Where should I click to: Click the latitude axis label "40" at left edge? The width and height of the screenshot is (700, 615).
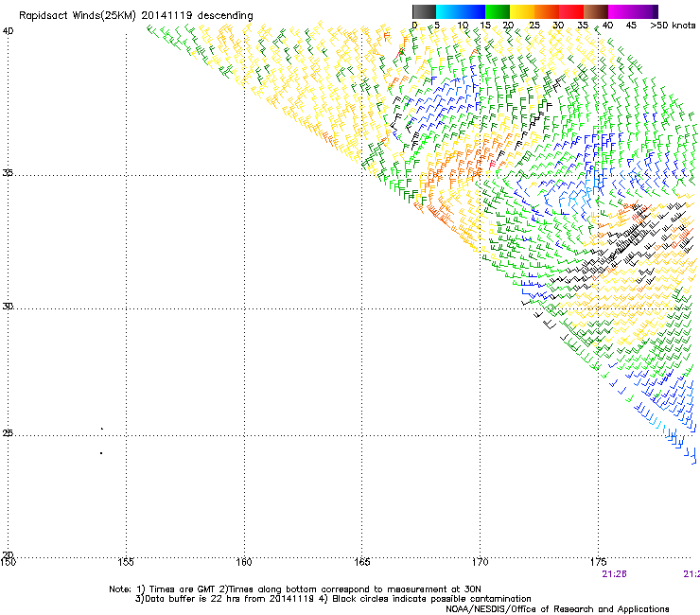[8, 31]
